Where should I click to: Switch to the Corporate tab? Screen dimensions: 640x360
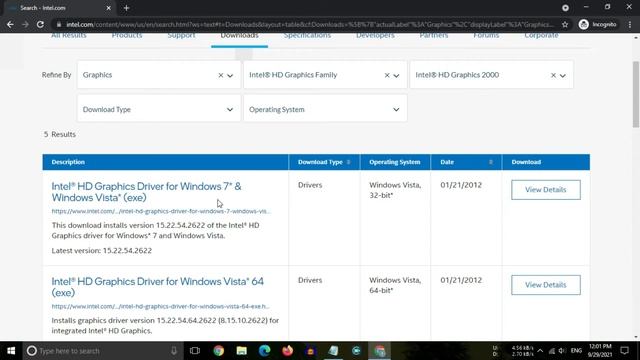click(x=541, y=36)
